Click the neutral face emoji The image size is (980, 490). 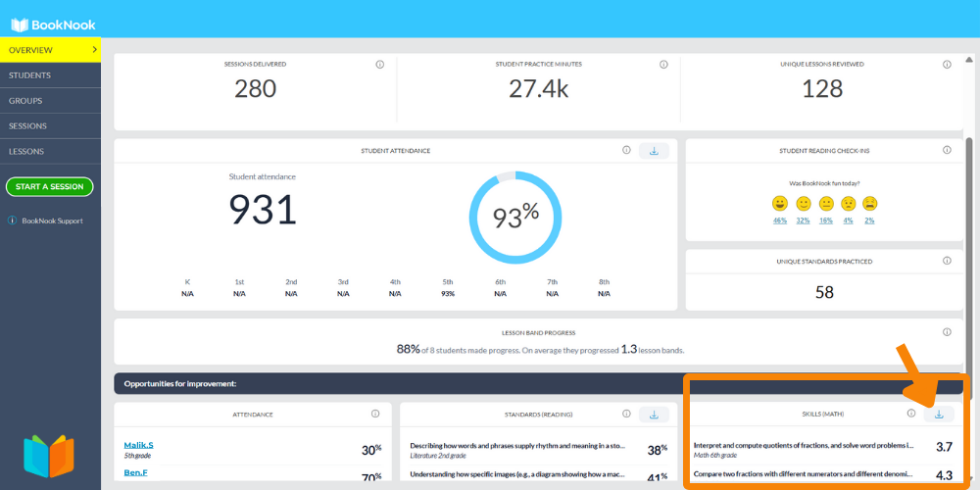coord(826,203)
